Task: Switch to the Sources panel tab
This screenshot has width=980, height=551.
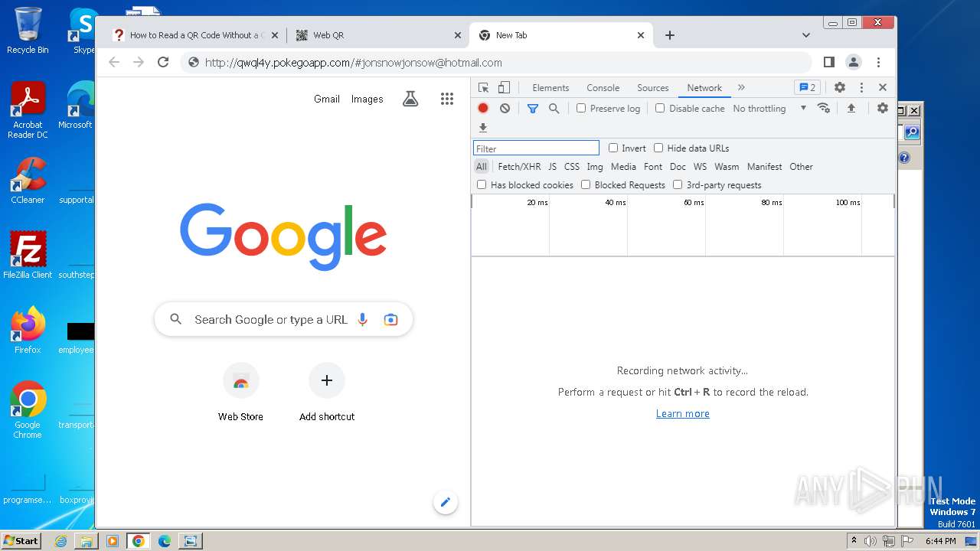Action: [653, 87]
